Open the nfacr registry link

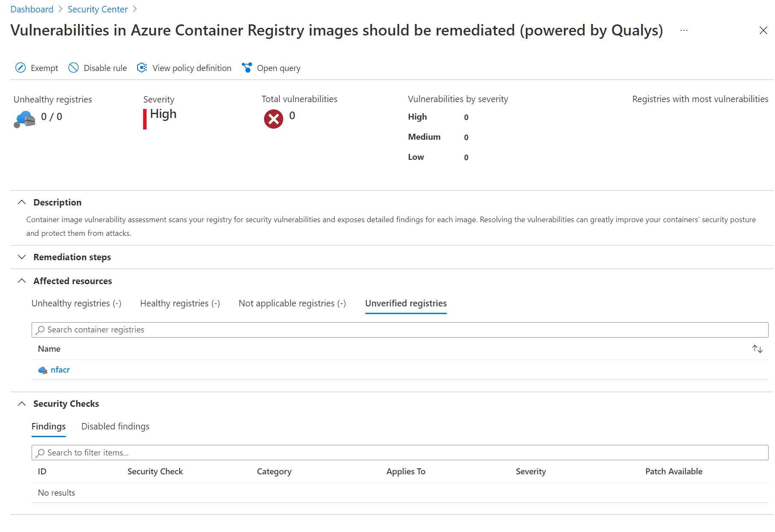pyautogui.click(x=60, y=370)
